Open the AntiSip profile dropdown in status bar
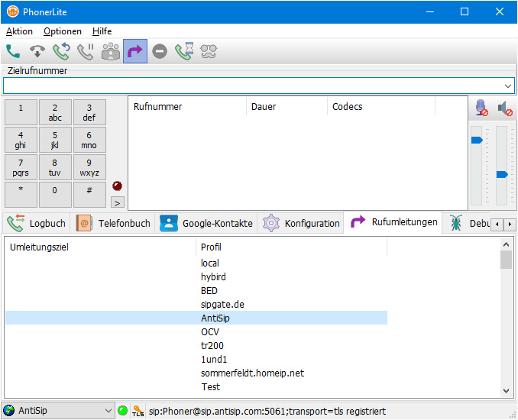Screen dimensions: 518x420 [106, 411]
